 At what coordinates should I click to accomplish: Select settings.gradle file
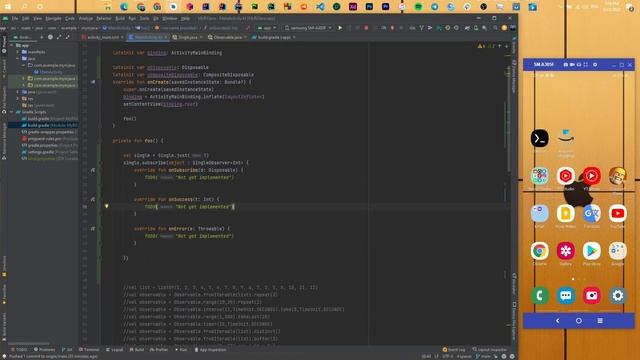pos(49,152)
